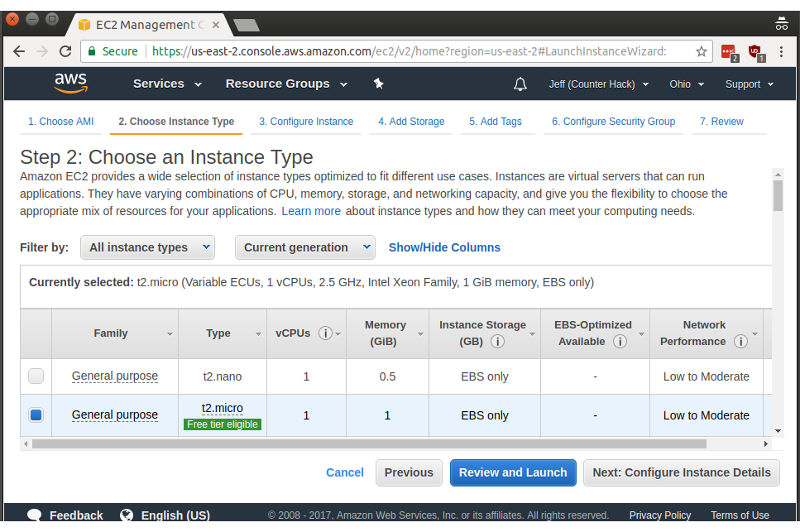Click the page scroll down arrow
Screen dimensions: 800x532
coord(778,431)
